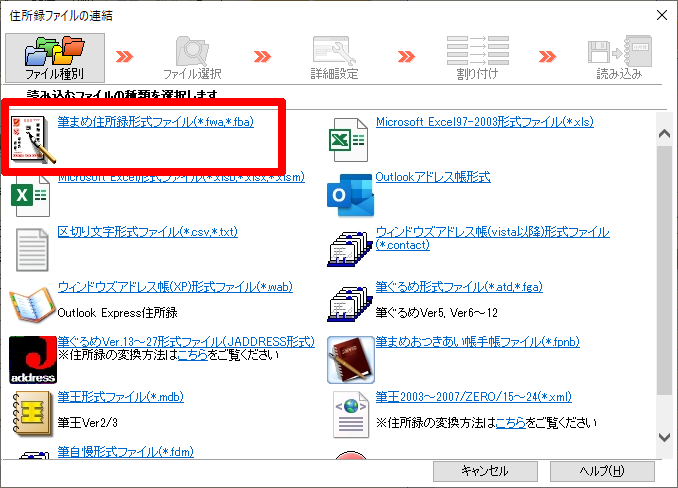
Task: Click the 筆ぐるめVer5, Ver6～12 text
Action: point(436,313)
